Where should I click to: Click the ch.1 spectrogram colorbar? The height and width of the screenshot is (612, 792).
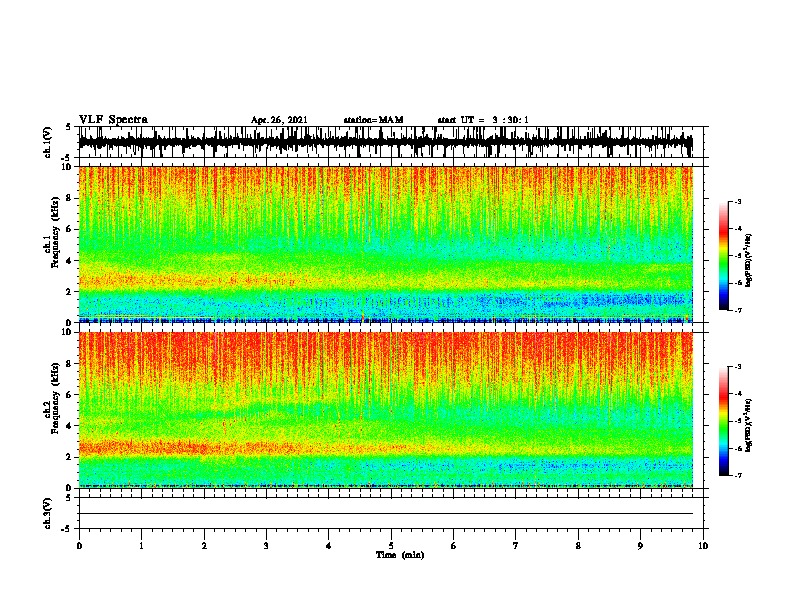[723, 256]
